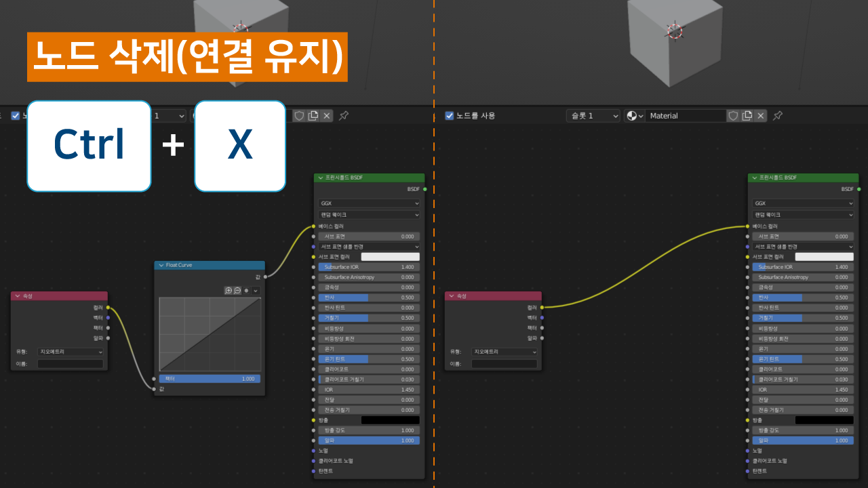Click the clipping dot icon on Float Curve

247,290
